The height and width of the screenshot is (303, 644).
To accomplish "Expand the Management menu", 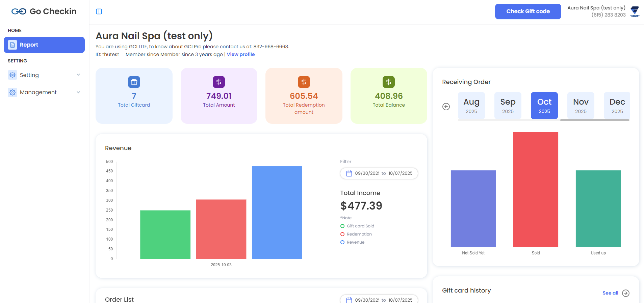I will tap(44, 92).
